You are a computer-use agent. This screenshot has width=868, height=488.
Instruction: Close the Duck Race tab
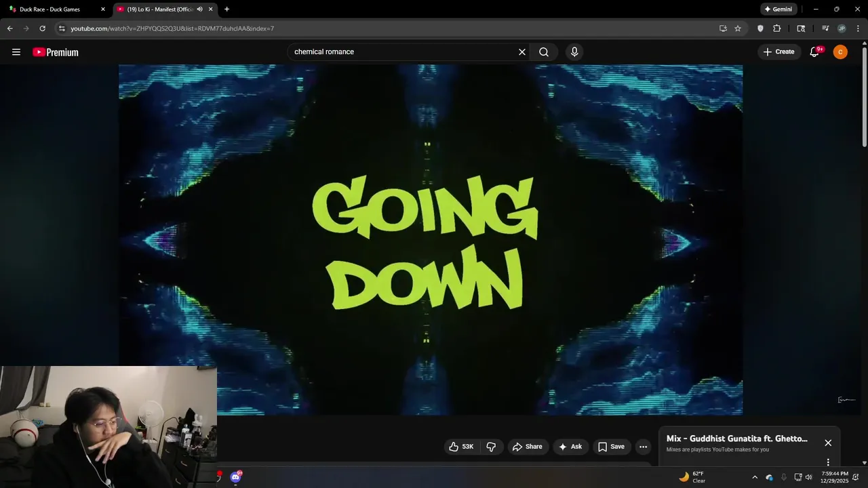(x=103, y=9)
